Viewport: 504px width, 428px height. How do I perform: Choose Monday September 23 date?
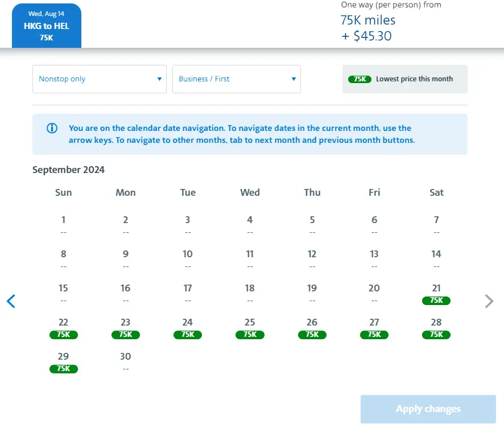pyautogui.click(x=126, y=328)
